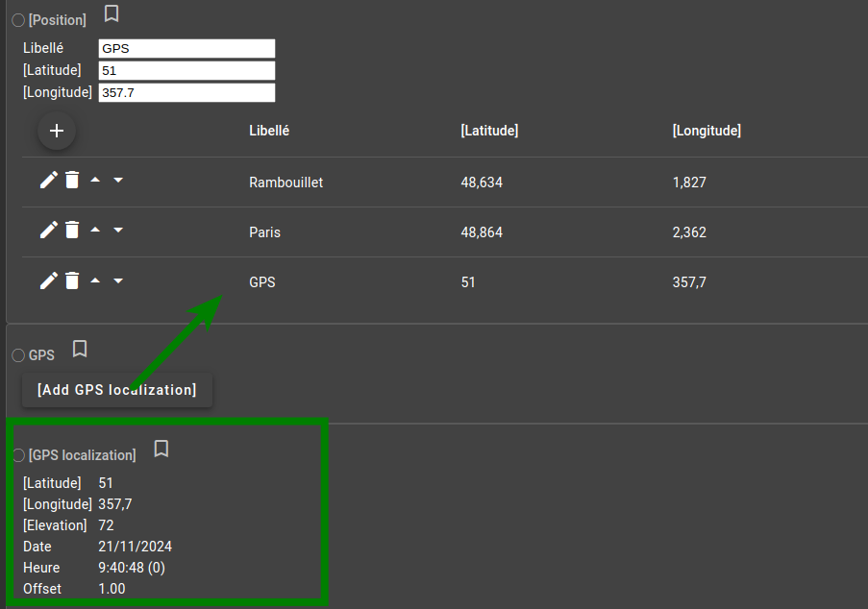Click the Offset value 1.00
This screenshot has height=609, width=868.
click(112, 589)
